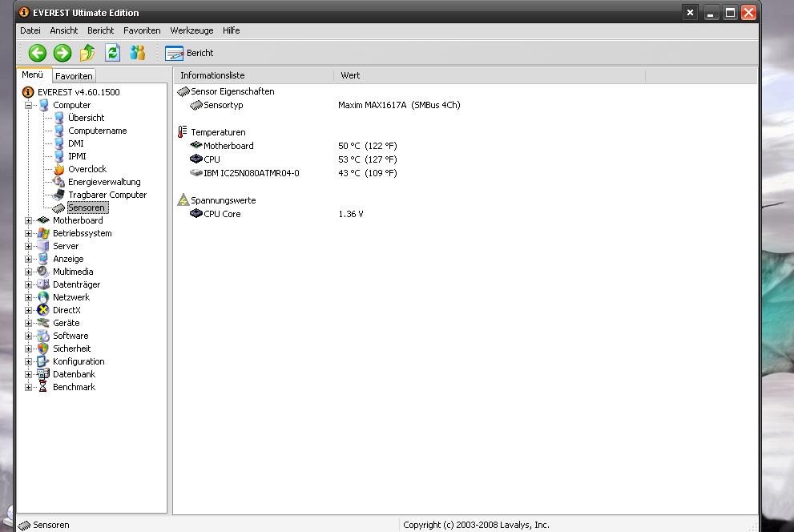Expand the Netzwerk node

point(28,297)
